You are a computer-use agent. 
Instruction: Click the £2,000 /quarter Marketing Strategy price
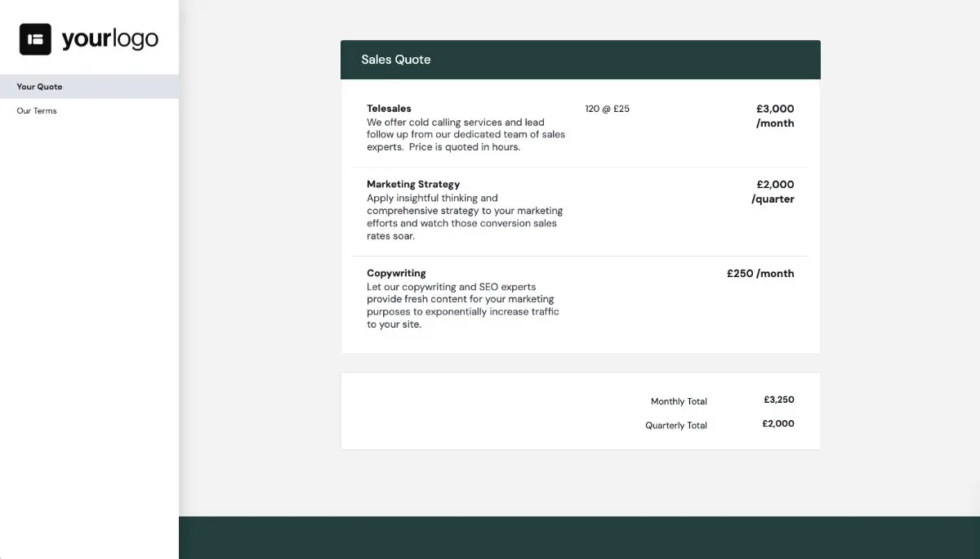[773, 191]
